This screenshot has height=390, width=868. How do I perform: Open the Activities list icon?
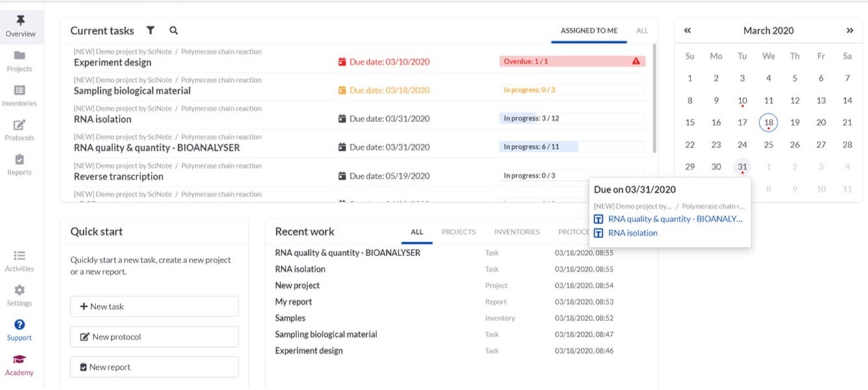[x=20, y=256]
